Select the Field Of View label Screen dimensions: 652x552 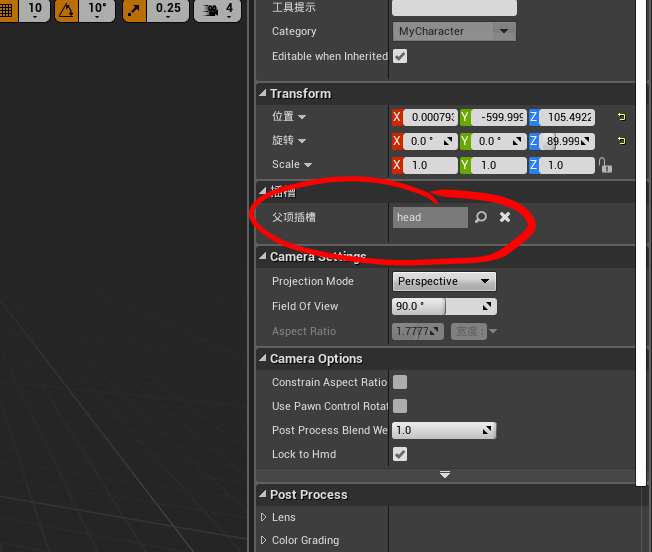pos(305,306)
